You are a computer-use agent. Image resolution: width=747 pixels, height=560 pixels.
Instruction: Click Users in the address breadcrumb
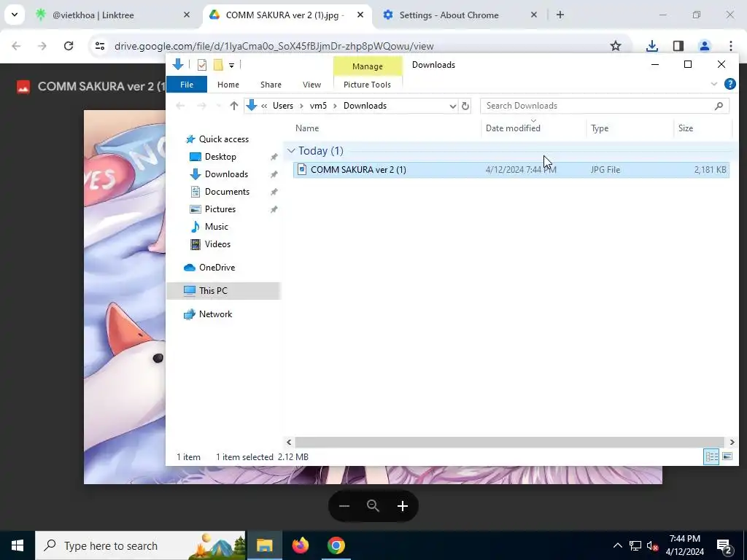283,106
